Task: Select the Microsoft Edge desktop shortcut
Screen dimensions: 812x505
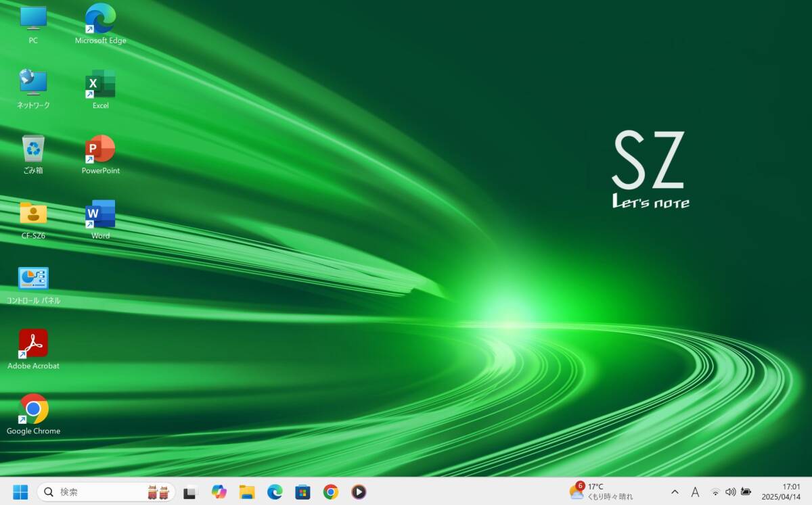Action: (x=100, y=19)
